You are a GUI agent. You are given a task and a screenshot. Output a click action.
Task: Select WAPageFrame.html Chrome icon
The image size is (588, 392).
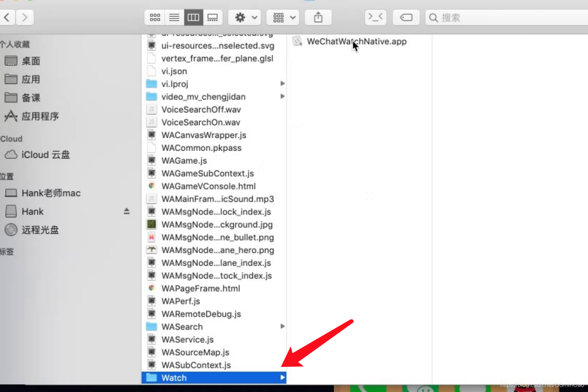point(152,288)
